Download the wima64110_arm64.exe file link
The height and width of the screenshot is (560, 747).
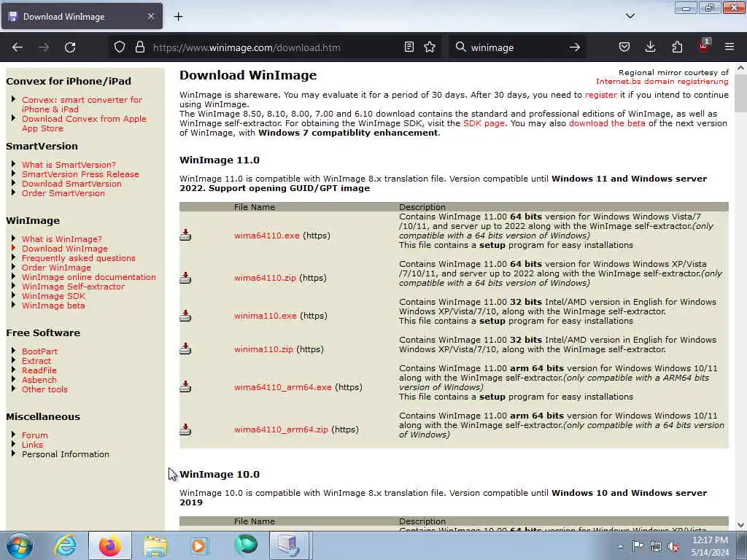pyautogui.click(x=282, y=387)
